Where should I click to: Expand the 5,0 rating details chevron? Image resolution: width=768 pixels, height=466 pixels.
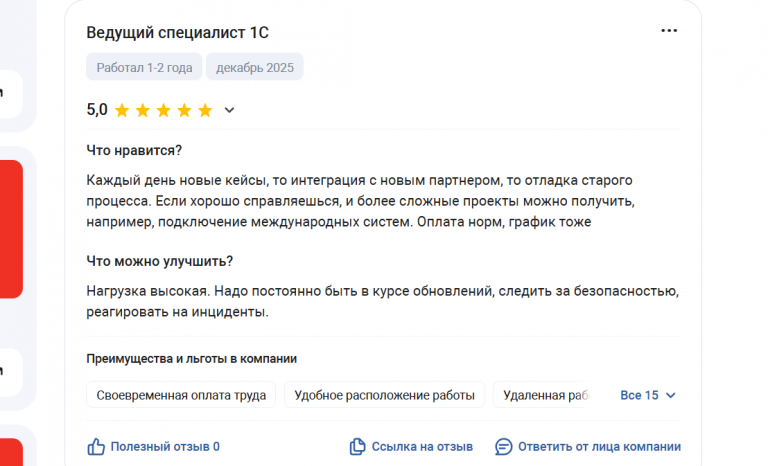tap(229, 110)
